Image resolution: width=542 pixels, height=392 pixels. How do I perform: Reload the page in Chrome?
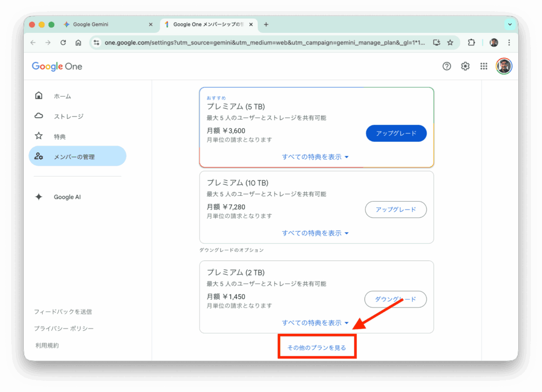(63, 43)
